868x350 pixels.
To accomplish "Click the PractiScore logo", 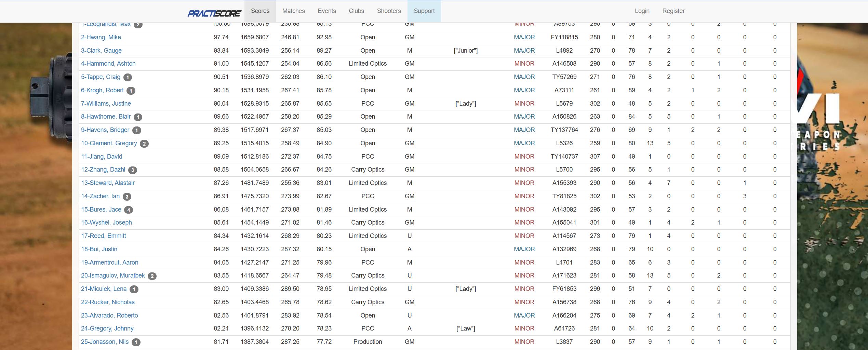I will coord(214,13).
